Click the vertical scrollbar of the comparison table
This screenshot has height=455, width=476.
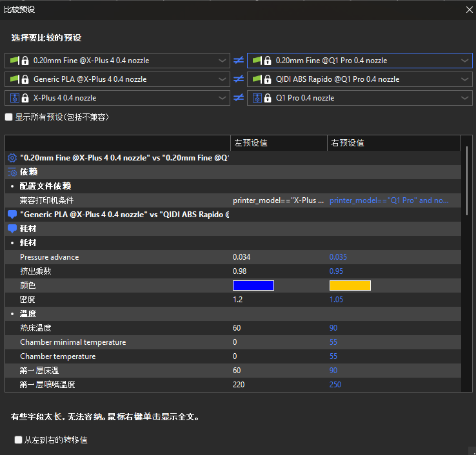[467, 181]
